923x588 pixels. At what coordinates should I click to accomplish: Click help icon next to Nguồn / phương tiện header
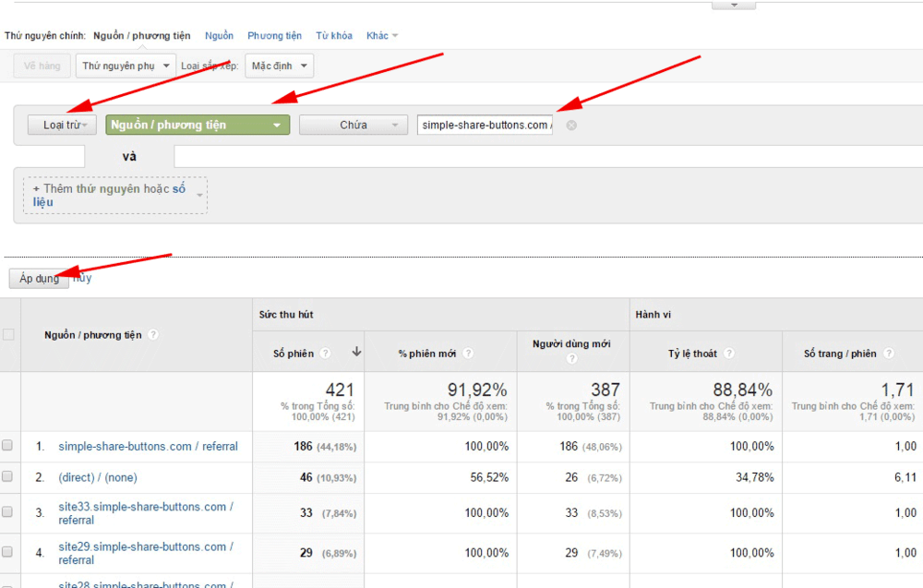[x=153, y=334]
